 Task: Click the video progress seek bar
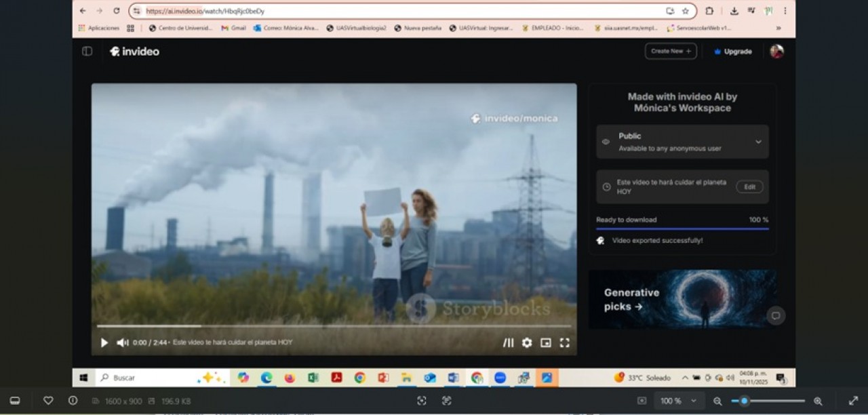pos(334,326)
